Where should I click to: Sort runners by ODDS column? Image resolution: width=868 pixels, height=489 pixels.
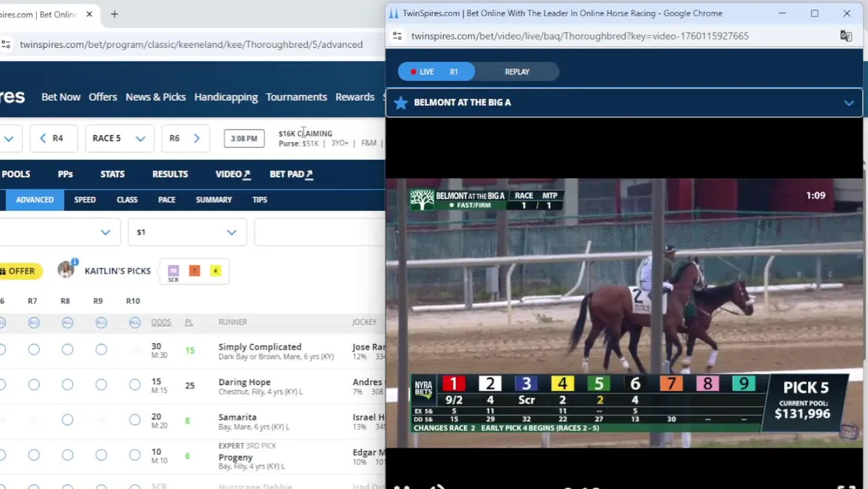pyautogui.click(x=161, y=322)
